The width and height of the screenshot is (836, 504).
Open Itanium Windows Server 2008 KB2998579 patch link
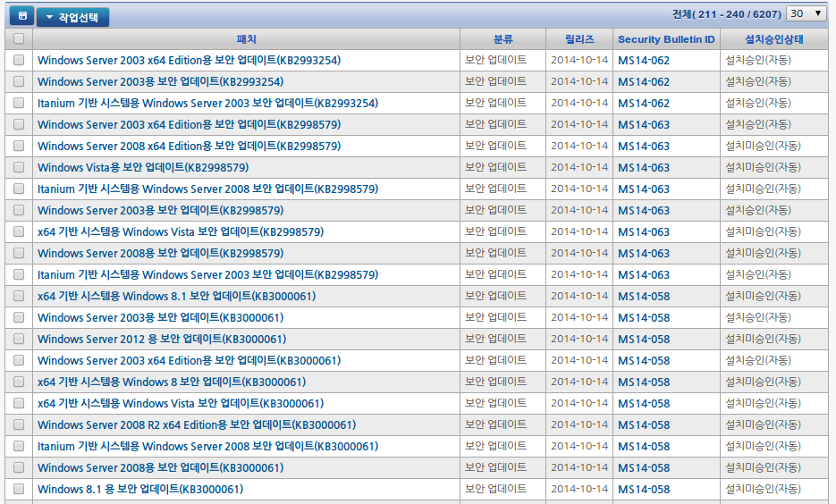(x=207, y=189)
